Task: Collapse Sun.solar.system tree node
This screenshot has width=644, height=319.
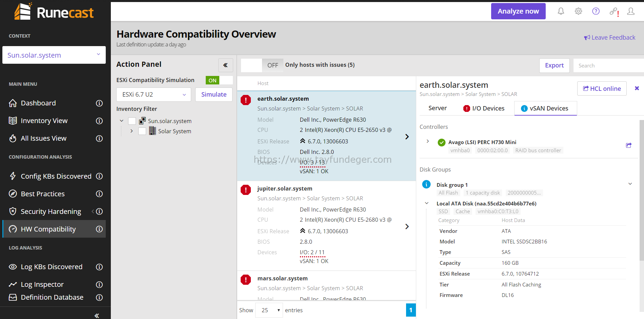Action: click(x=122, y=121)
